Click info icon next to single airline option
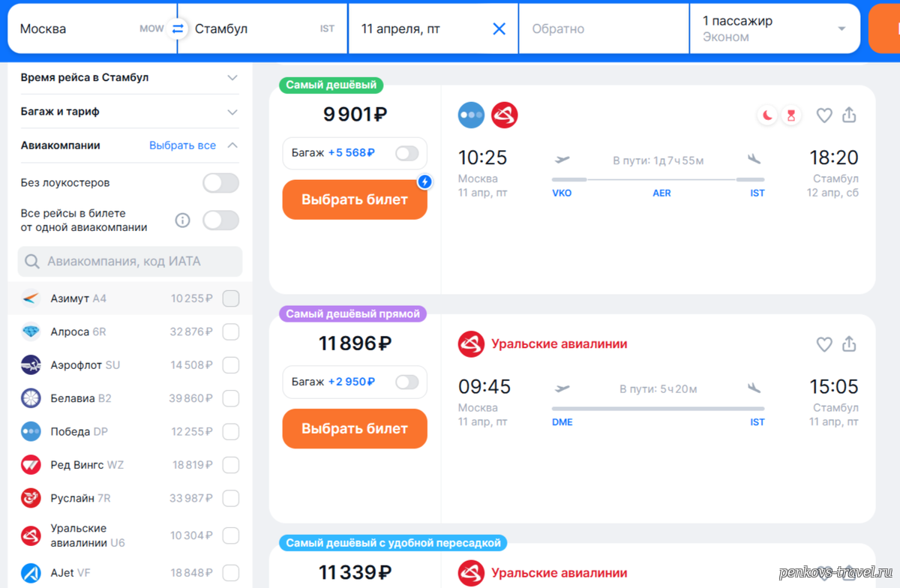900x588 pixels. tap(182, 220)
